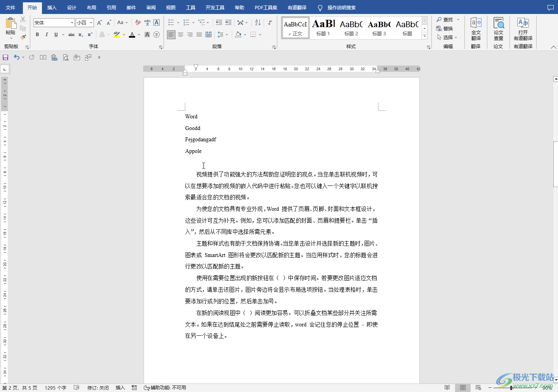Toggle character shading
Viewport: 558px width, 392px height.
tap(147, 35)
